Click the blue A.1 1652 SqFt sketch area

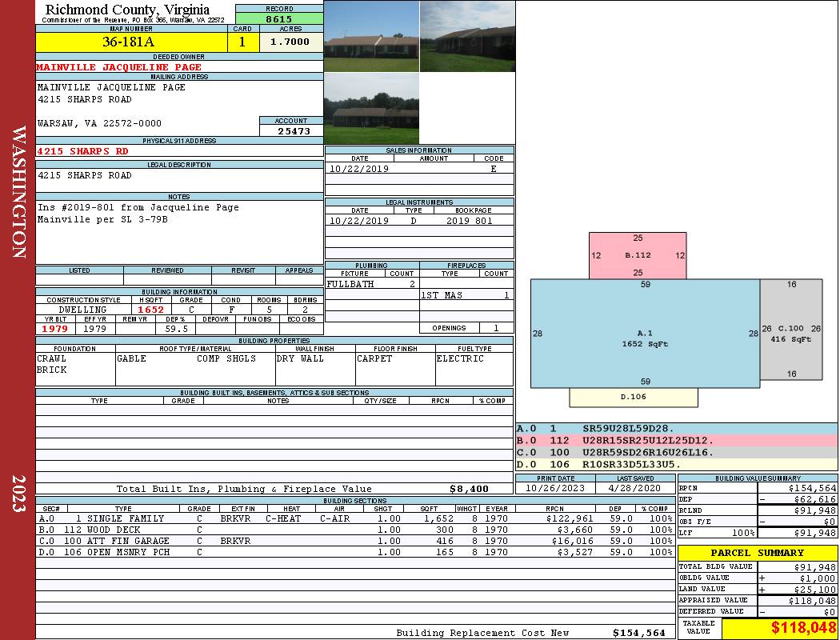point(645,333)
